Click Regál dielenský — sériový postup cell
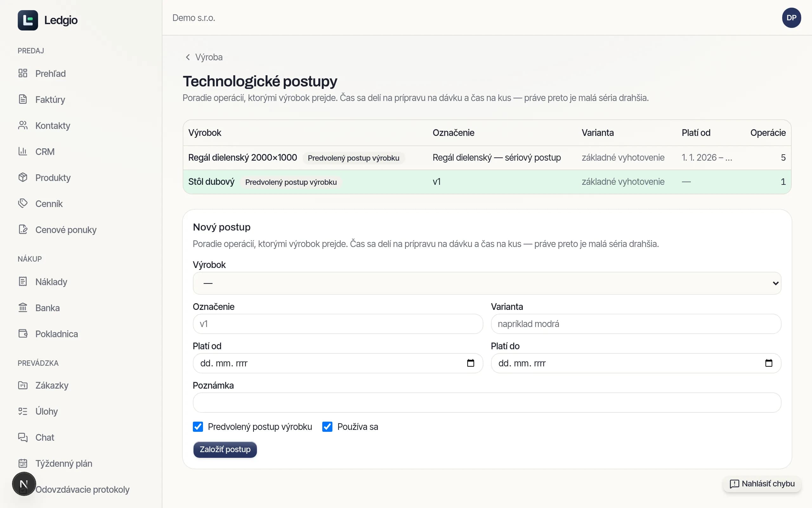The image size is (812, 508). [497, 157]
